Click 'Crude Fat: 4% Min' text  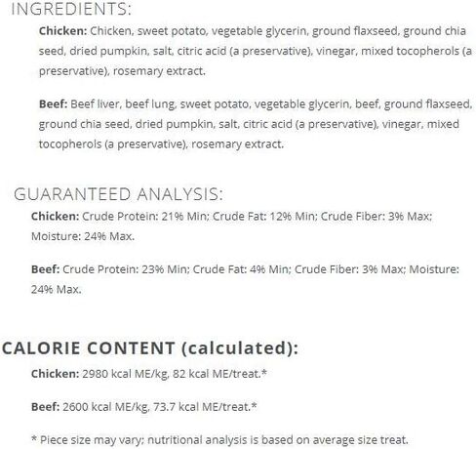point(241,269)
